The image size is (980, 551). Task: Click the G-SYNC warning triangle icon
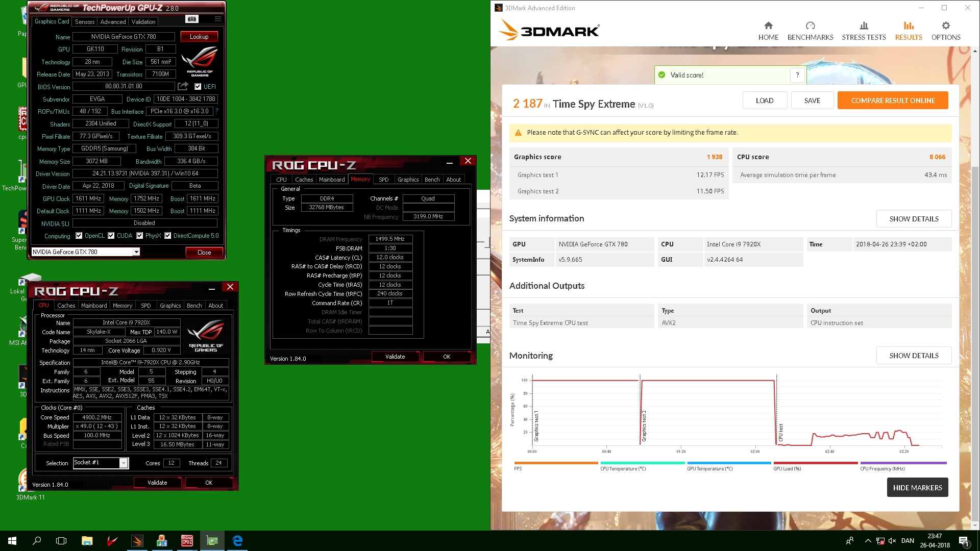coord(518,133)
